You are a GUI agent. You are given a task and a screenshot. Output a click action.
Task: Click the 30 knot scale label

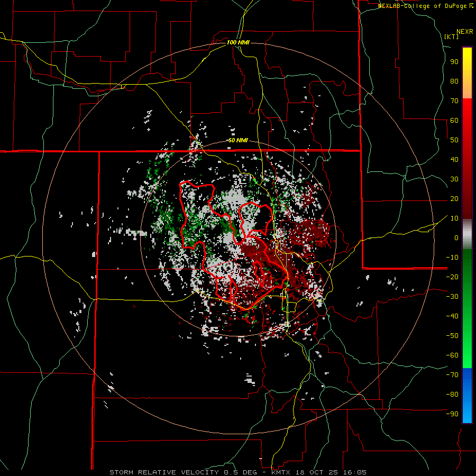pyautogui.click(x=454, y=179)
